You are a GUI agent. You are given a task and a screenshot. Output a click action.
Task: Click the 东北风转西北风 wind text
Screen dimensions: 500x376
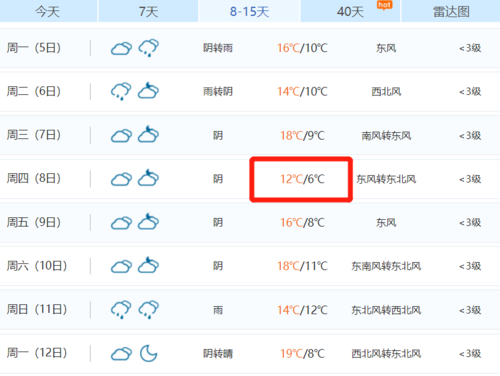[386, 310]
